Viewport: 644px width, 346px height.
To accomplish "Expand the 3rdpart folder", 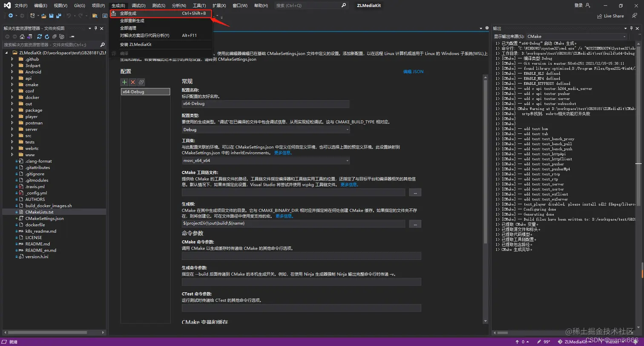I will [x=12, y=66].
